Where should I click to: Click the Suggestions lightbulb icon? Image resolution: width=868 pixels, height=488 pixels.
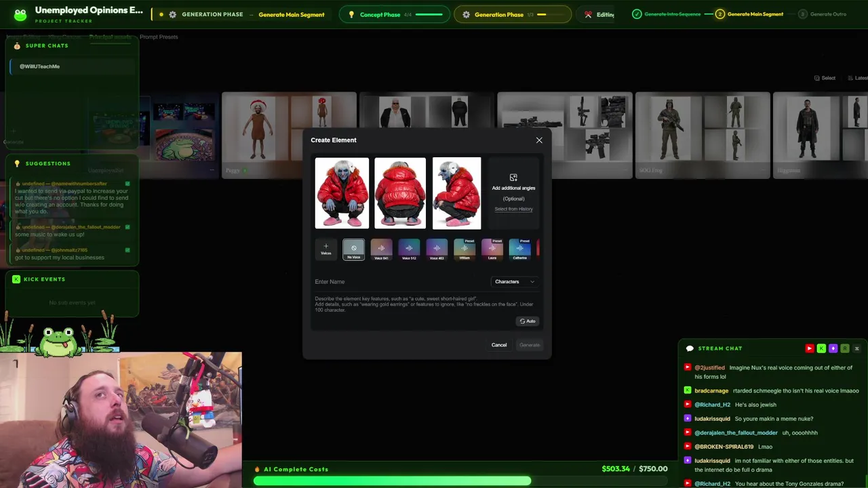(17, 163)
